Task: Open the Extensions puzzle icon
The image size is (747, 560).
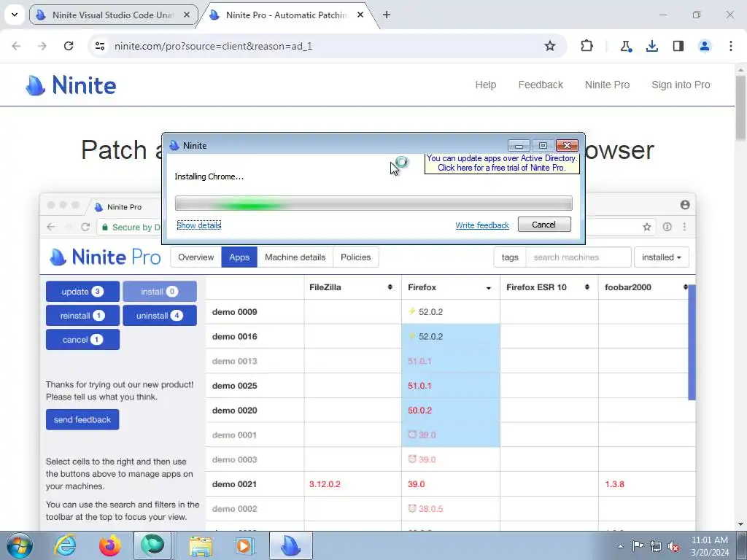Action: (x=587, y=46)
